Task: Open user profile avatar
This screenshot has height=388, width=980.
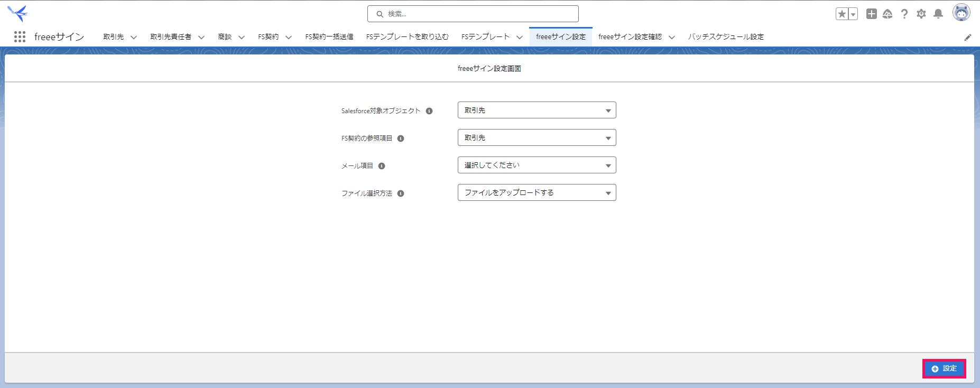Action: (x=961, y=13)
